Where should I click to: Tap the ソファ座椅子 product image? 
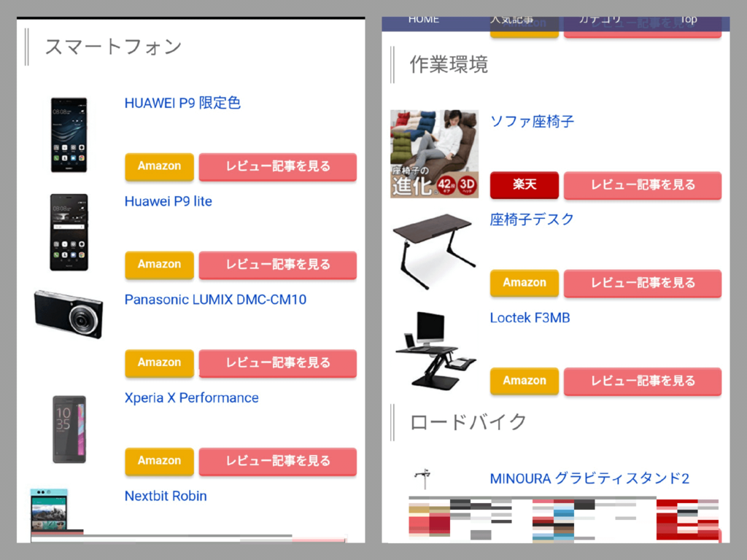click(434, 154)
